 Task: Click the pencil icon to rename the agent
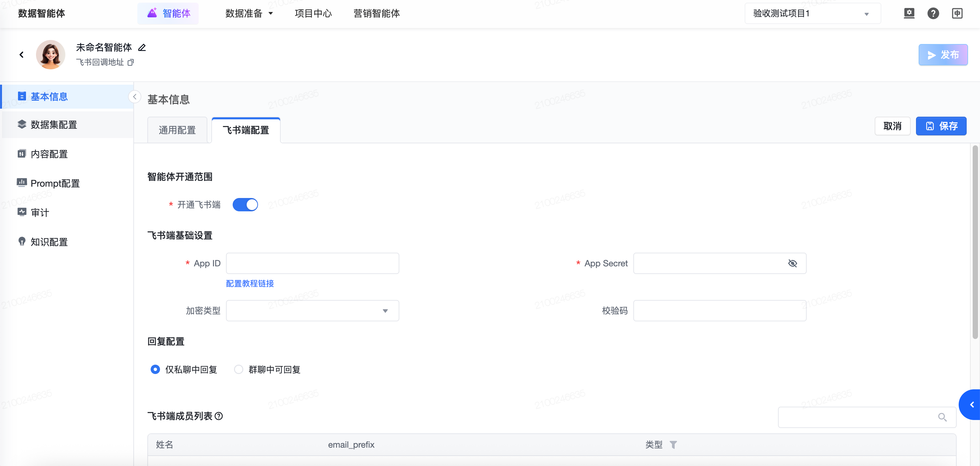pyautogui.click(x=142, y=48)
